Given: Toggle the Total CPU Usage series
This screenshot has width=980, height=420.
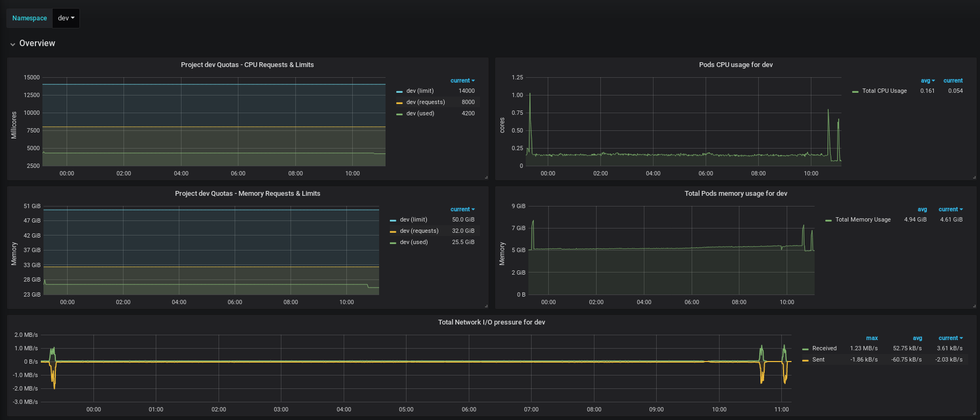Looking at the screenshot, I should (x=884, y=91).
